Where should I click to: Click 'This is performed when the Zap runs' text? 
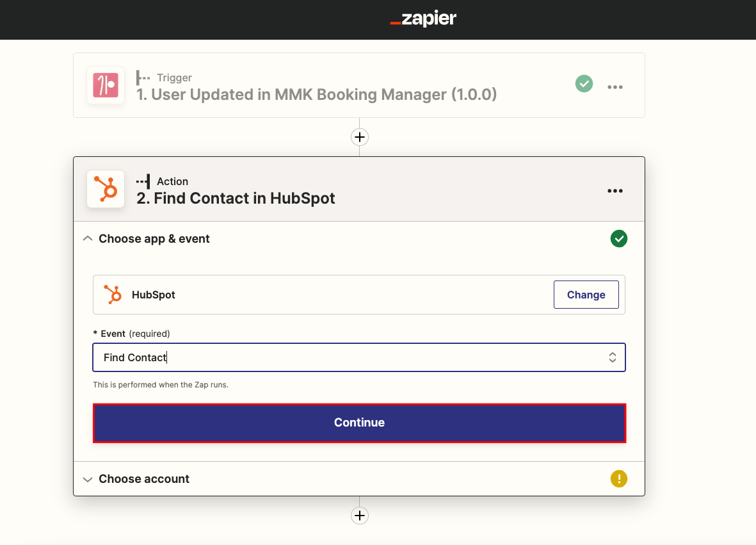[x=161, y=385]
